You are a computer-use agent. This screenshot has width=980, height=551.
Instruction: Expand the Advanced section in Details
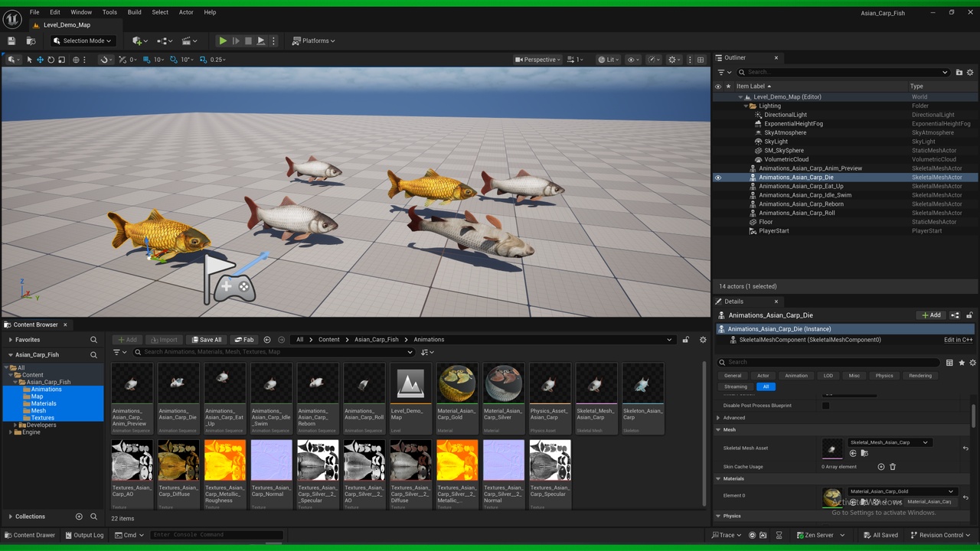click(x=734, y=418)
